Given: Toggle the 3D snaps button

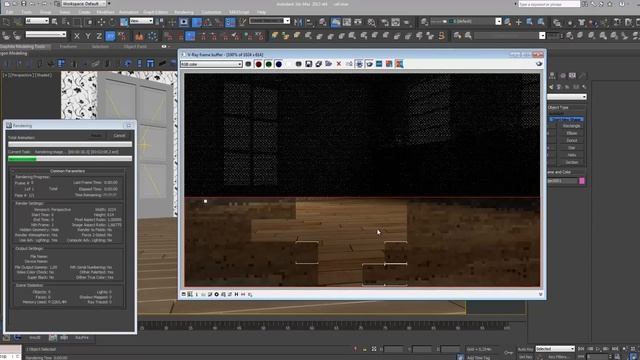Looking at the screenshot, I should 196,22.
